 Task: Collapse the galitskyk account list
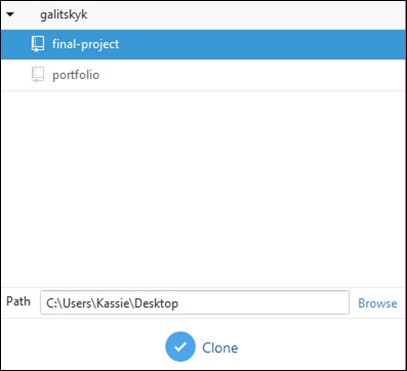click(x=10, y=15)
